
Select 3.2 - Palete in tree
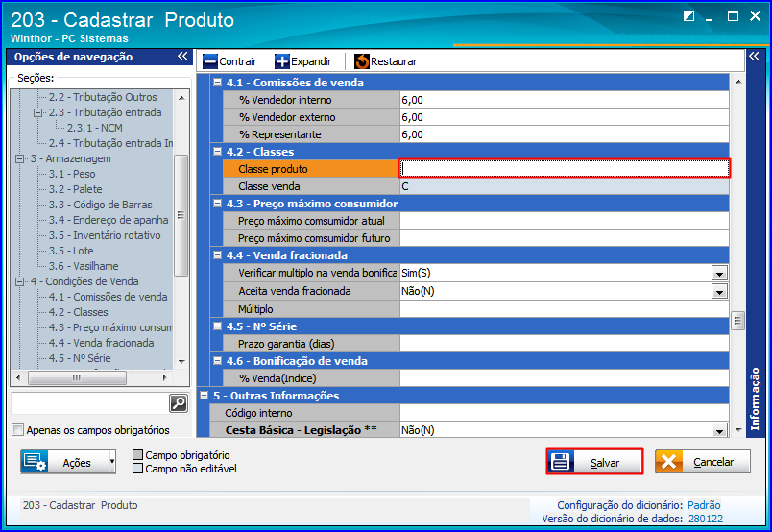tap(75, 189)
